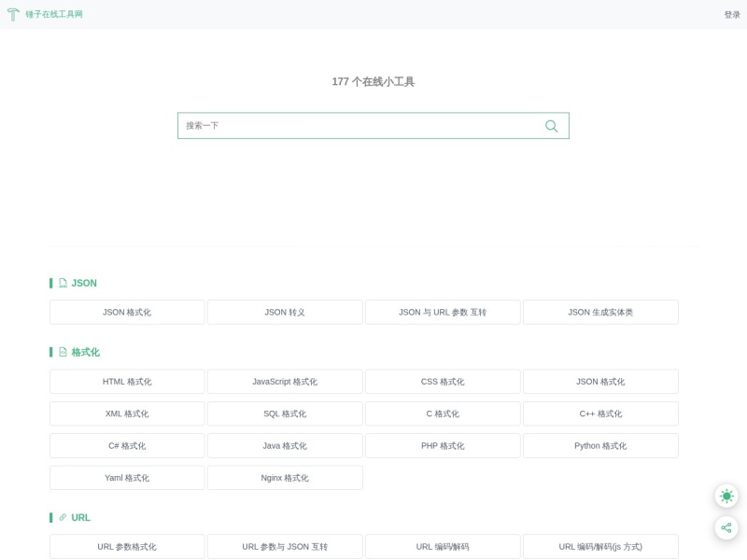Click the search magnifier icon
Image resolution: width=747 pixels, height=560 pixels.
[551, 126]
